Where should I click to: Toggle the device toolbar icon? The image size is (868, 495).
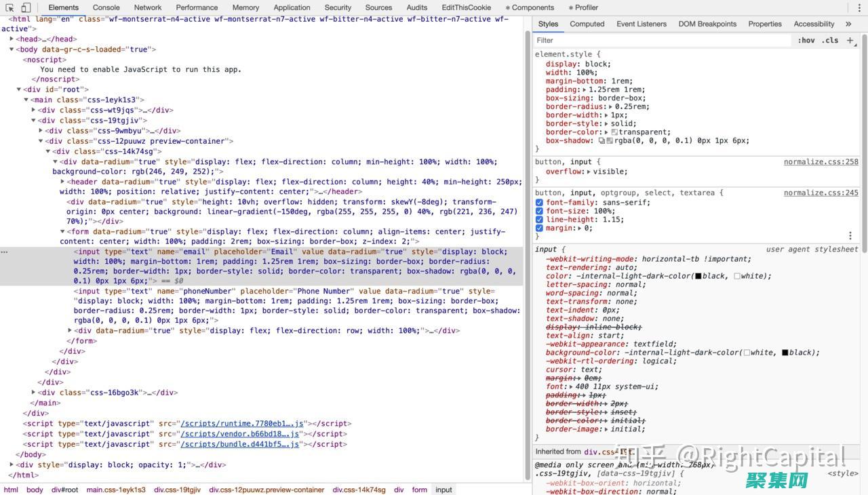coord(26,7)
